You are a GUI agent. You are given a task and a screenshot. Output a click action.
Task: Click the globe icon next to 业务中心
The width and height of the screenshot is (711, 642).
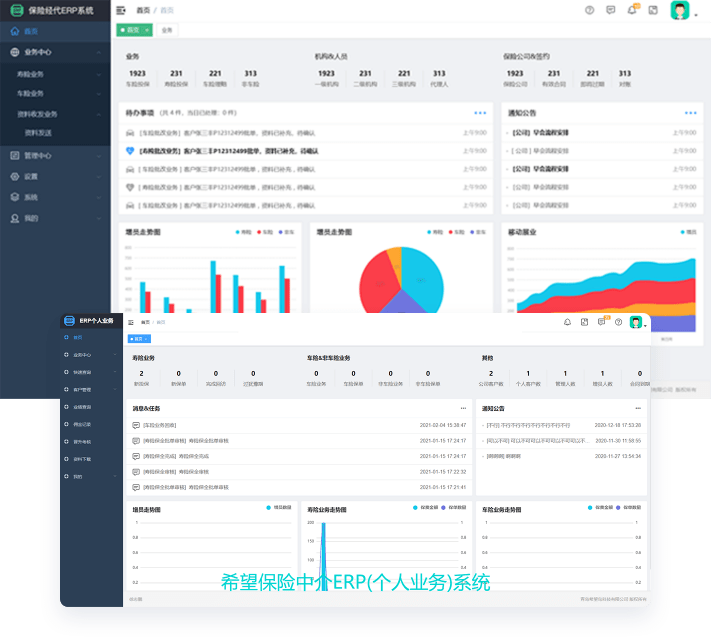(15, 52)
